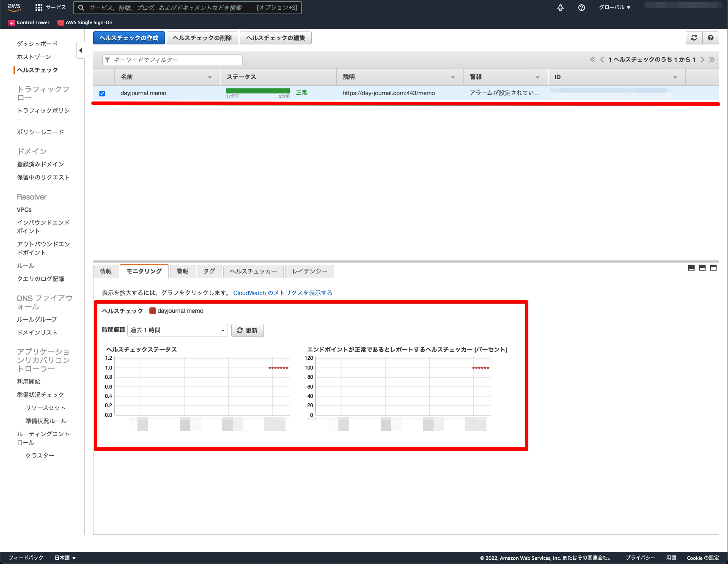The height and width of the screenshot is (564, 728).
Task: Open the ID column sort dropdown
Action: 675,77
